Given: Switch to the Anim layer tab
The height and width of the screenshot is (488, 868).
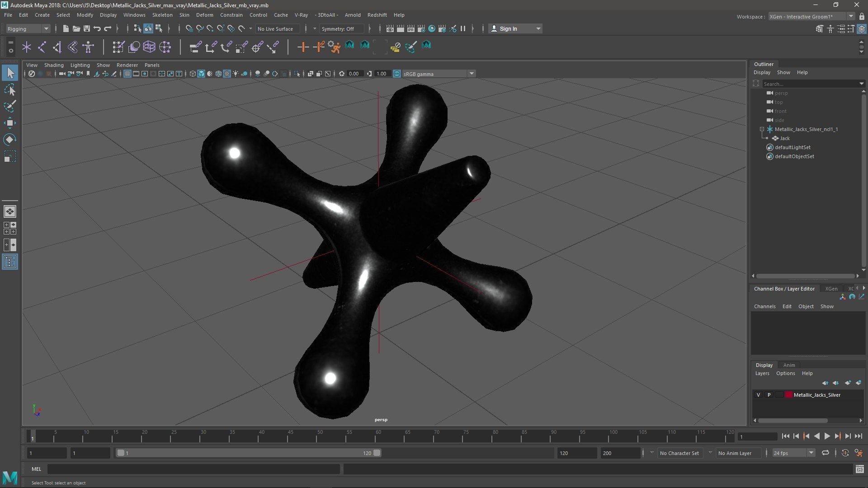Looking at the screenshot, I should (789, 365).
